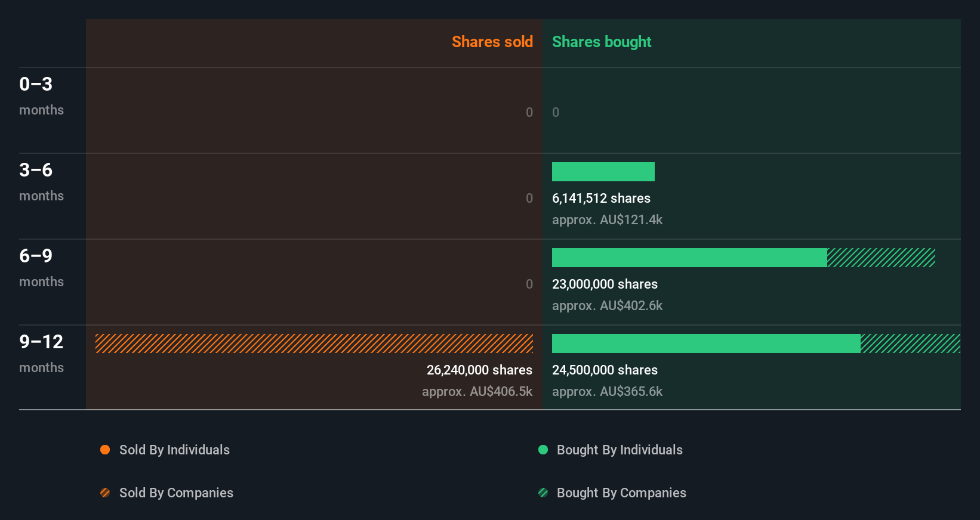The image size is (980, 520).
Task: Click the hatched orange 9–12 months sold bar
Action: (x=314, y=343)
